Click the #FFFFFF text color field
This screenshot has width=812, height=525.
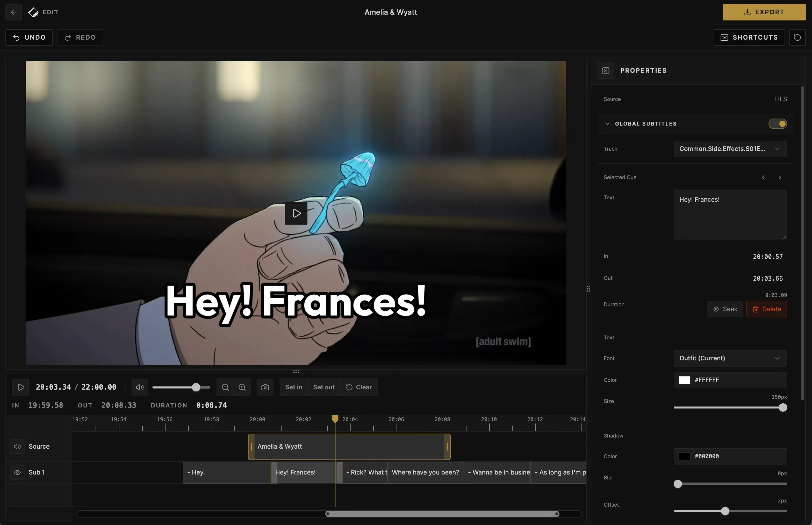point(730,380)
